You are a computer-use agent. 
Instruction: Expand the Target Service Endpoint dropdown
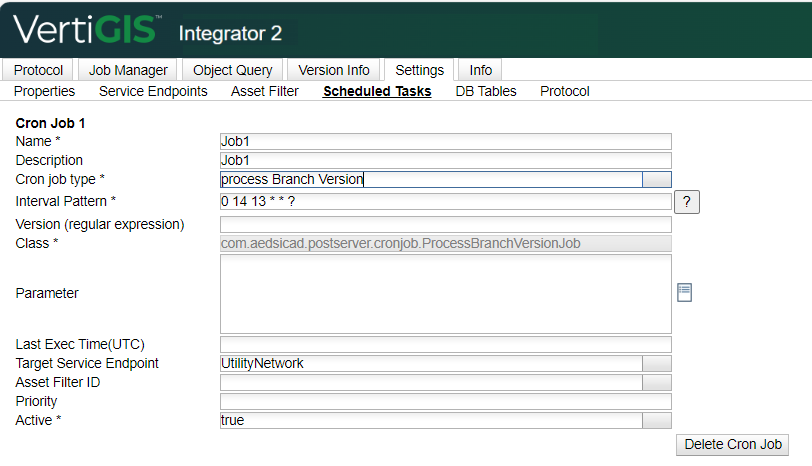tap(657, 363)
